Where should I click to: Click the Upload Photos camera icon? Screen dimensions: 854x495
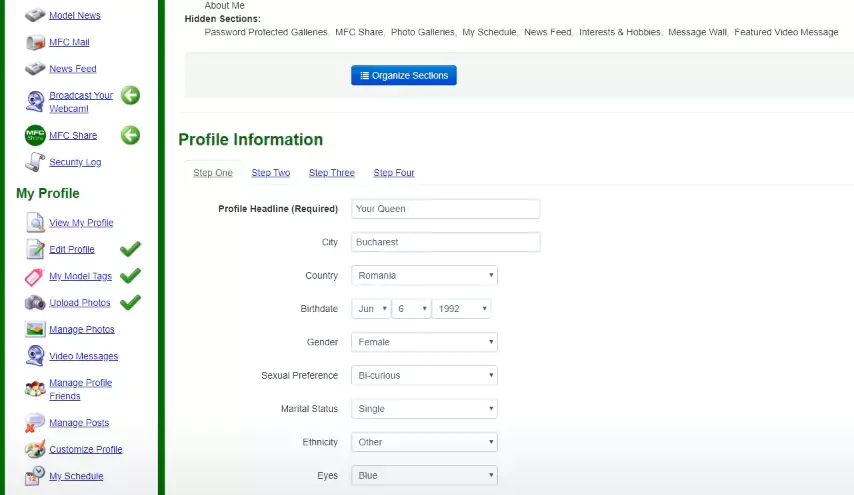click(x=35, y=303)
